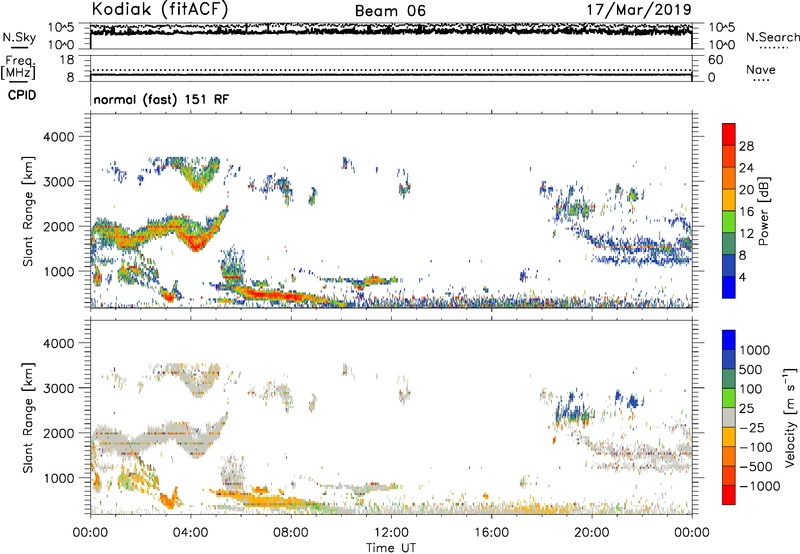Viewport: 800px width, 554px height.
Task: Click the '4000' tick of the power panel
Action: (58, 137)
